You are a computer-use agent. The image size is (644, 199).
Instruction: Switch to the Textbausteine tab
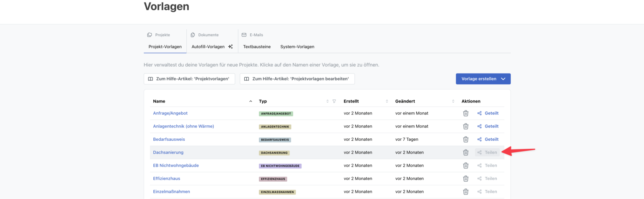coord(257,47)
